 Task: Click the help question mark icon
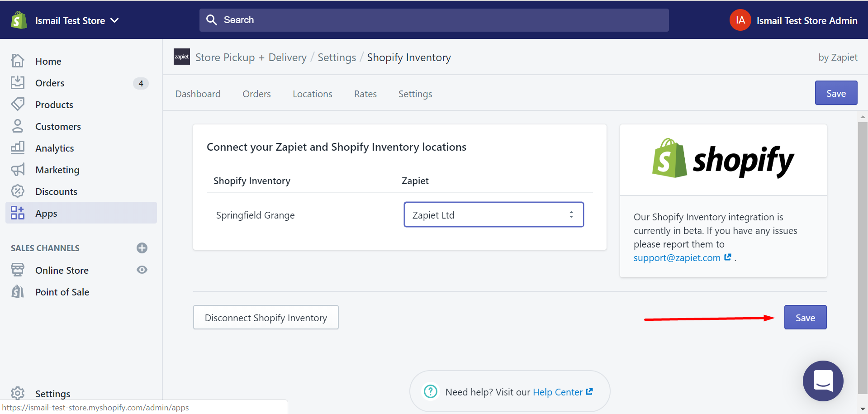tap(431, 391)
